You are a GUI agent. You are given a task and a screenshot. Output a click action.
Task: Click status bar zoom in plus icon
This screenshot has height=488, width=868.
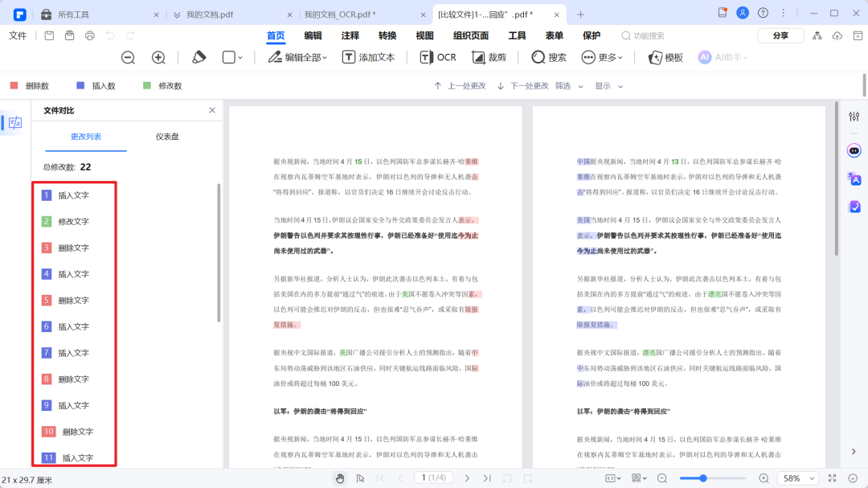coord(764,478)
